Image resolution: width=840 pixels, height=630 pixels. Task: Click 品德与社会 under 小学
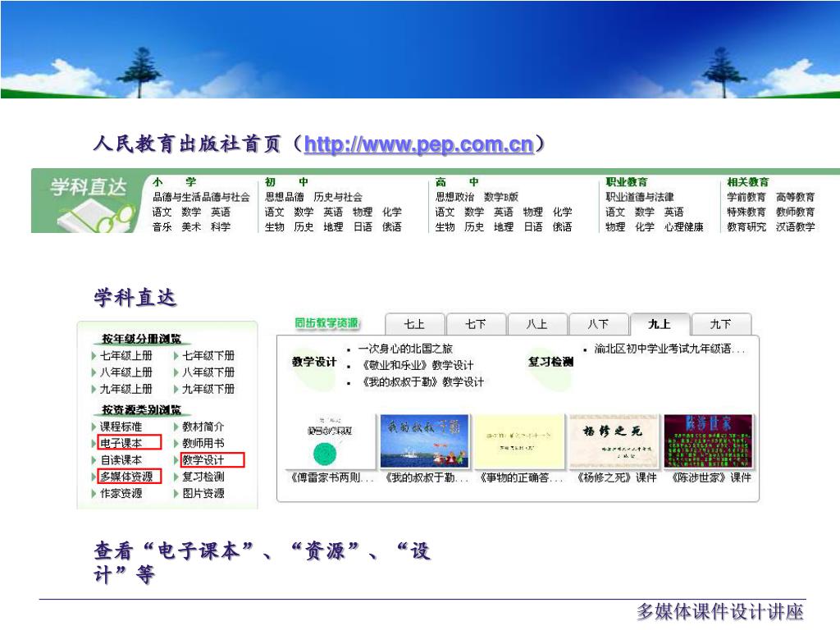(x=226, y=197)
